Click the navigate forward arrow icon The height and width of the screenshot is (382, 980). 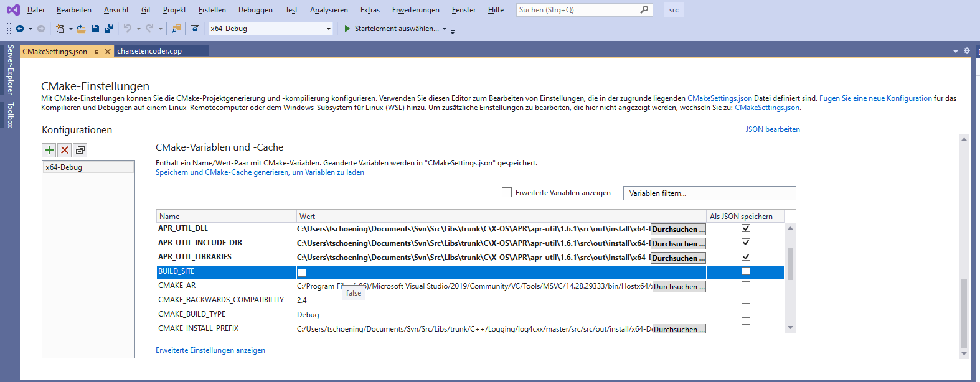click(x=41, y=29)
